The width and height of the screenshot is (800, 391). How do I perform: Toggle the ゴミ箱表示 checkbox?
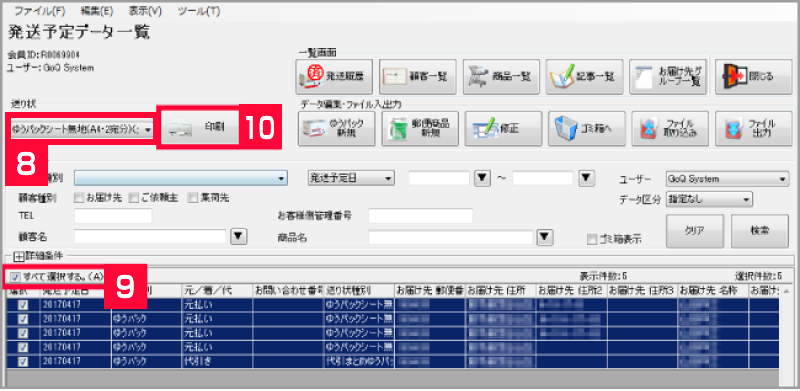592,238
